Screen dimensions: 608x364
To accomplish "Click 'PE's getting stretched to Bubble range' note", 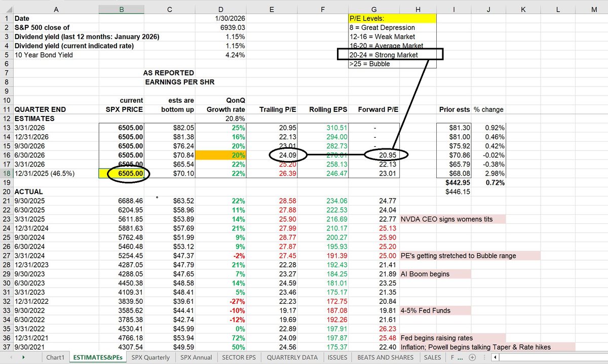I will 471,256.
